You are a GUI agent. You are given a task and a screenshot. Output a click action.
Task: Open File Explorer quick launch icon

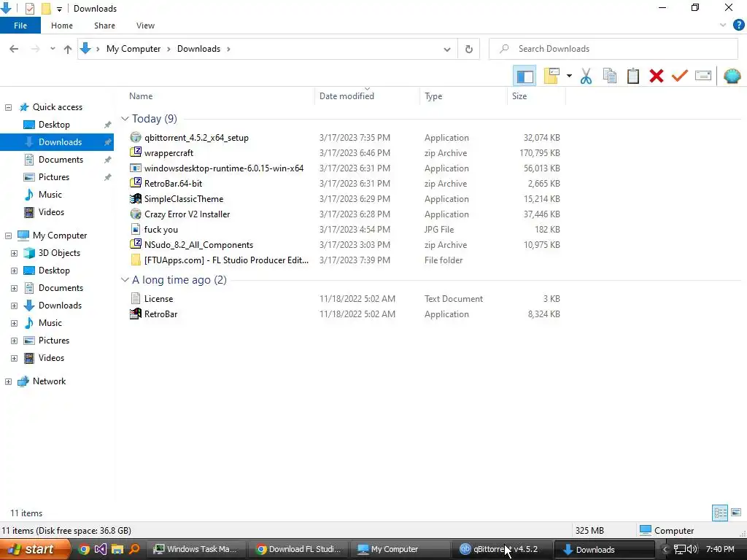pos(117,549)
